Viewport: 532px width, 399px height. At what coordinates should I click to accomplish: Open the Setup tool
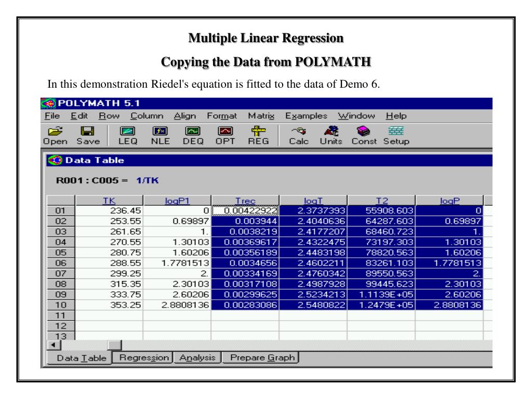(396, 136)
